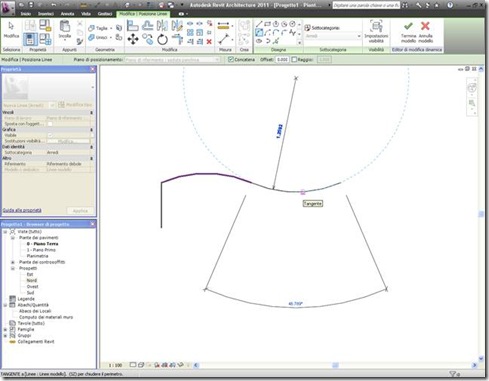Select the measure between points tool

[x=224, y=39]
